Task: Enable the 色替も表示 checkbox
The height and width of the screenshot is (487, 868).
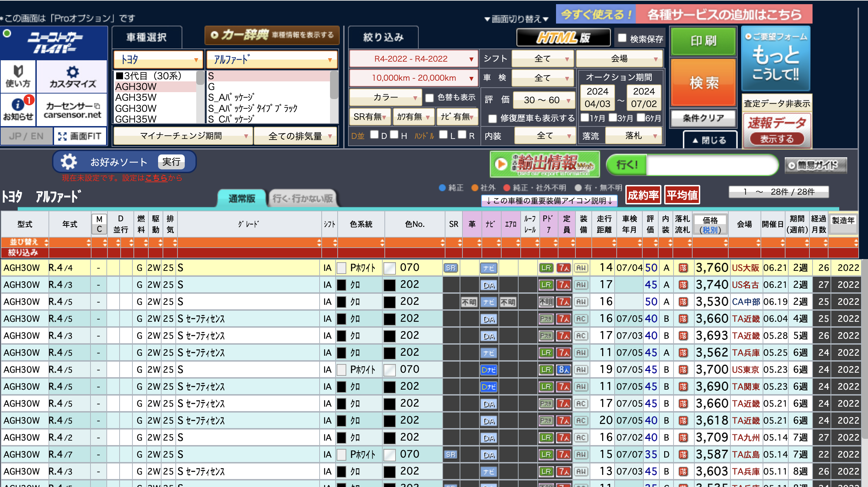Action: tap(429, 98)
